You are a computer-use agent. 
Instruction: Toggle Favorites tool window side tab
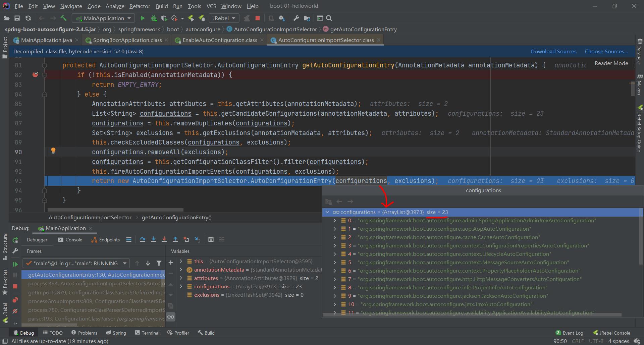(5, 282)
